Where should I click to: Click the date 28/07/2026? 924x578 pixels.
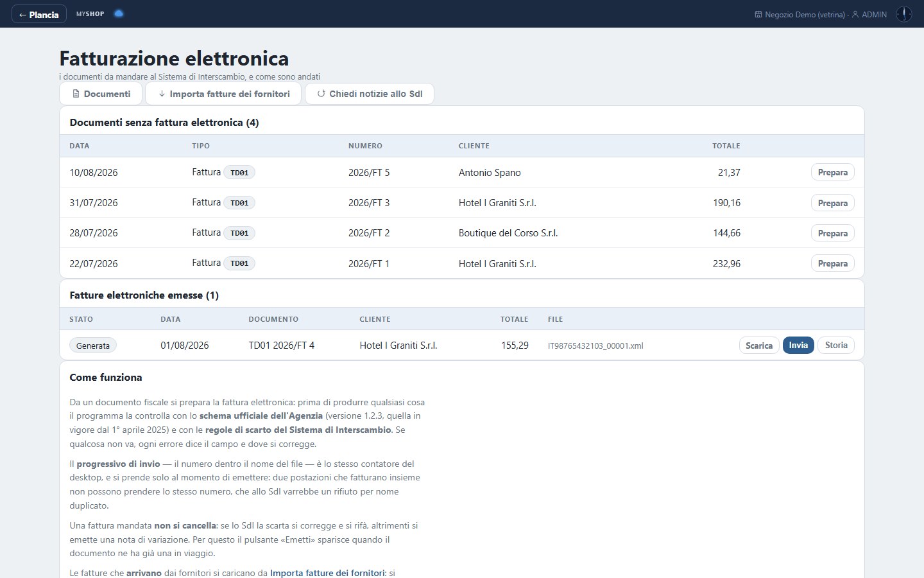pyautogui.click(x=94, y=233)
